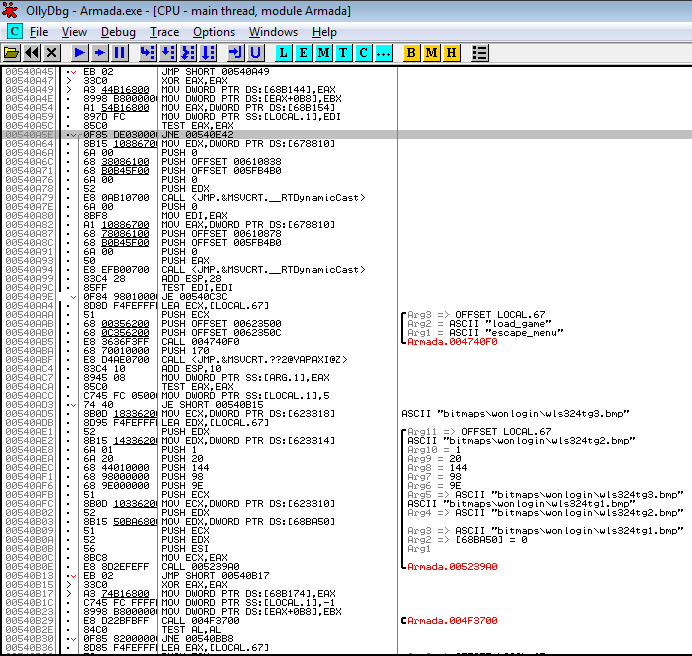Click the Execute till user code U icon
The height and width of the screenshot is (656, 692).
[256, 53]
